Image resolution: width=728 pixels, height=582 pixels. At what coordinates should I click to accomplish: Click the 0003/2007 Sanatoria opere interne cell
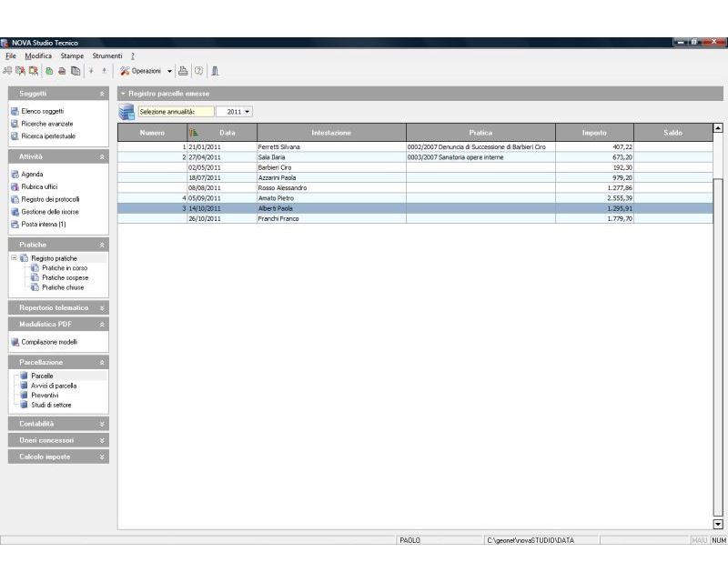tap(480, 157)
